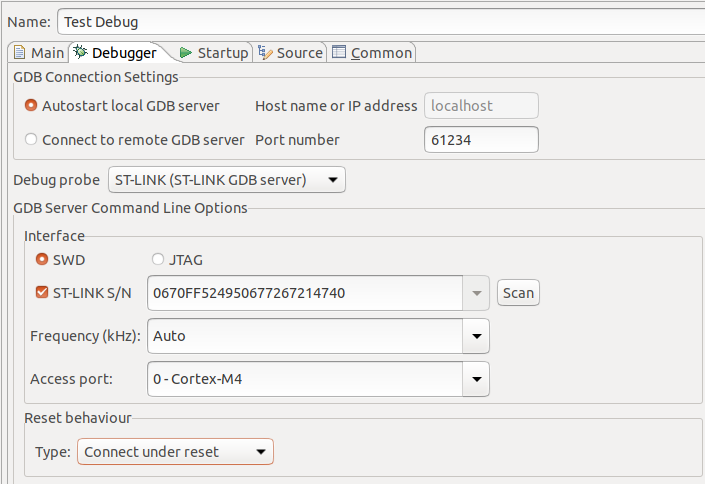The width and height of the screenshot is (705, 484).
Task: Select Autostart local GDB server option
Action: (x=31, y=106)
